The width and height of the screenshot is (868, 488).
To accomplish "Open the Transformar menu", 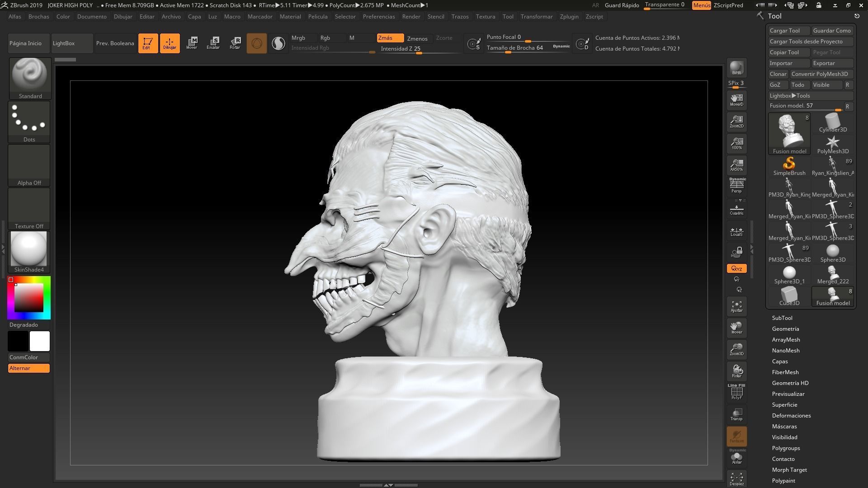I will coord(537,17).
